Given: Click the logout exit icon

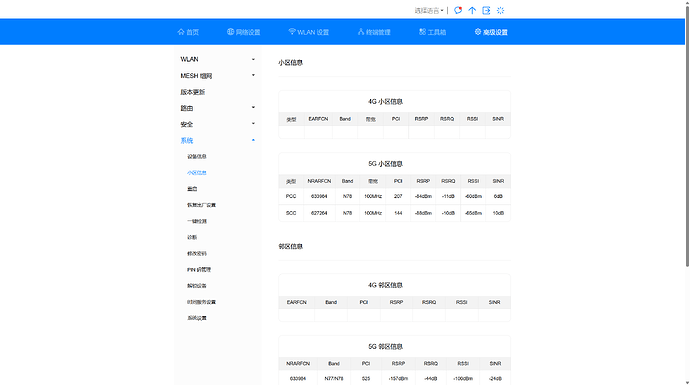Looking at the screenshot, I should tap(486, 10).
